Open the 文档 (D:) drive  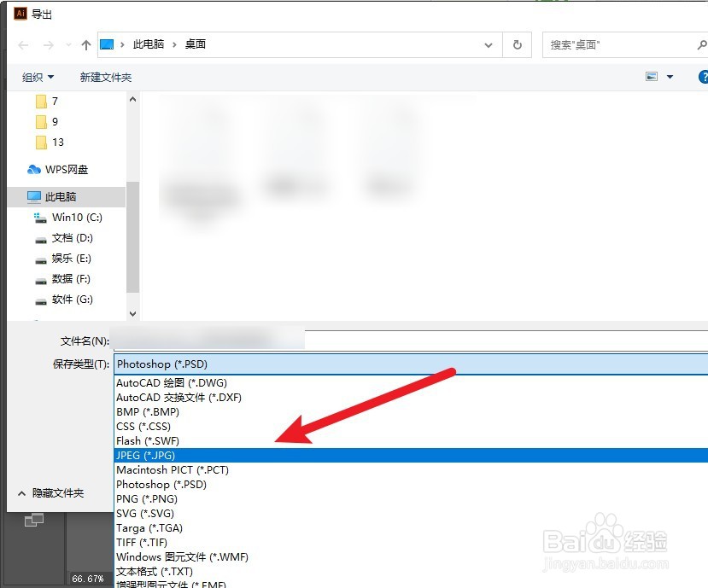[64, 238]
